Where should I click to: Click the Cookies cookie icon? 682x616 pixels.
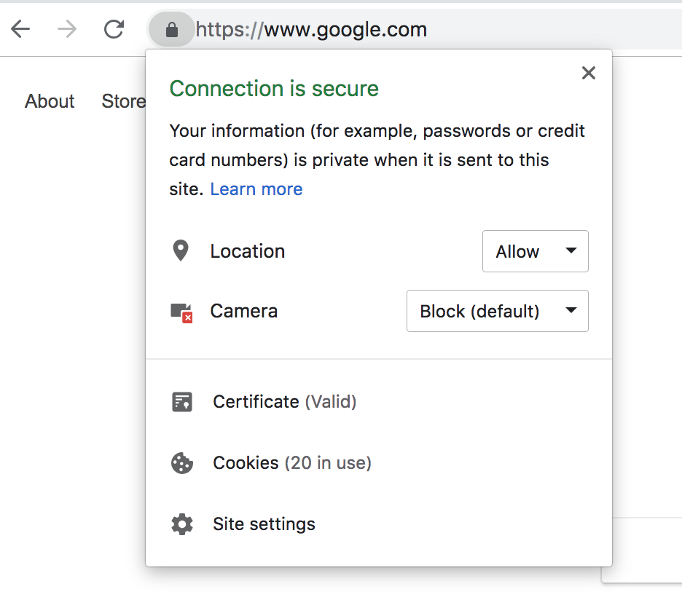(x=181, y=463)
